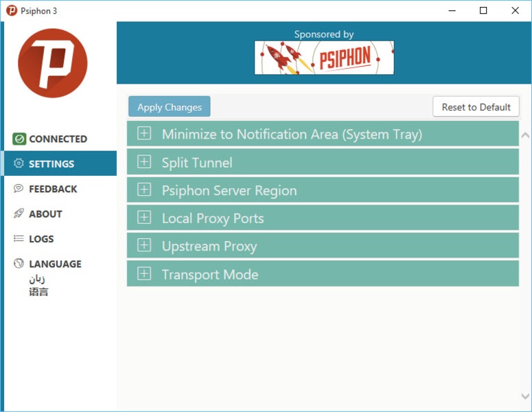This screenshot has width=532, height=412.
Task: Expand the Upstream Proxy section
Action: (144, 246)
